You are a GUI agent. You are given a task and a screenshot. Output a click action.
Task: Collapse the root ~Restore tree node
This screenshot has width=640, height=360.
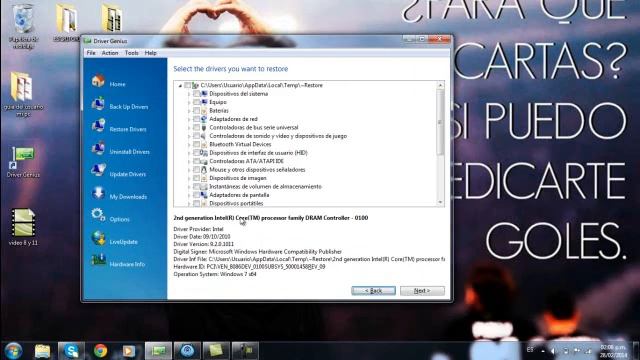(180, 85)
